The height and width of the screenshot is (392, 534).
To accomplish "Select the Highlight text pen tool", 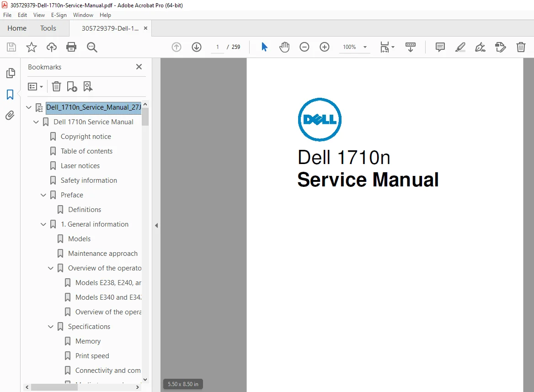I will pyautogui.click(x=460, y=47).
